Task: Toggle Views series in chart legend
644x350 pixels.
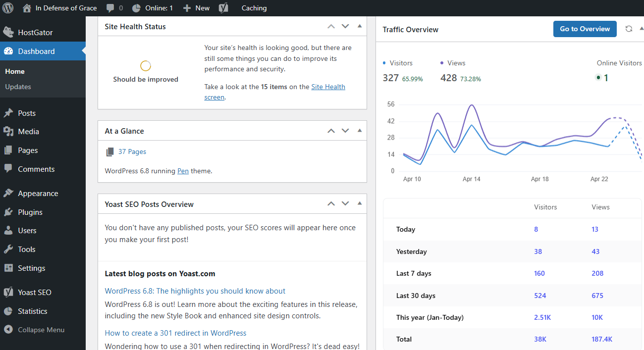Action: 453,63
